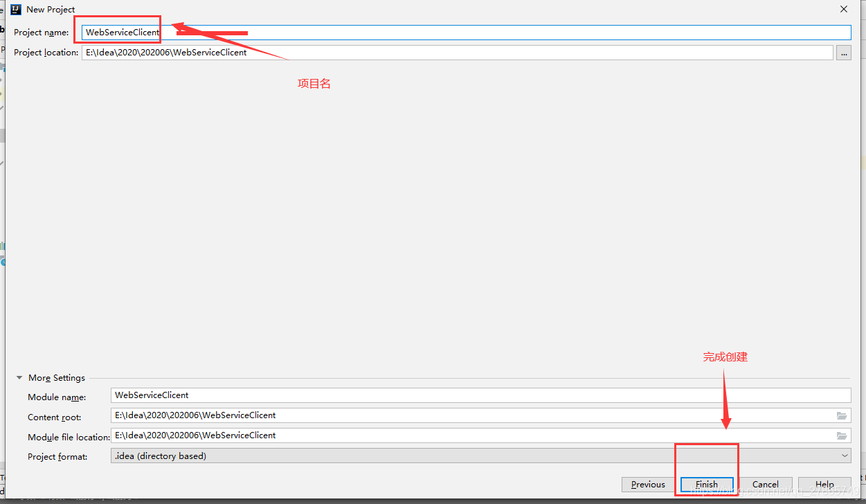This screenshot has height=504, width=866.
Task: Open the folder browser for Module file location
Action: point(842,435)
